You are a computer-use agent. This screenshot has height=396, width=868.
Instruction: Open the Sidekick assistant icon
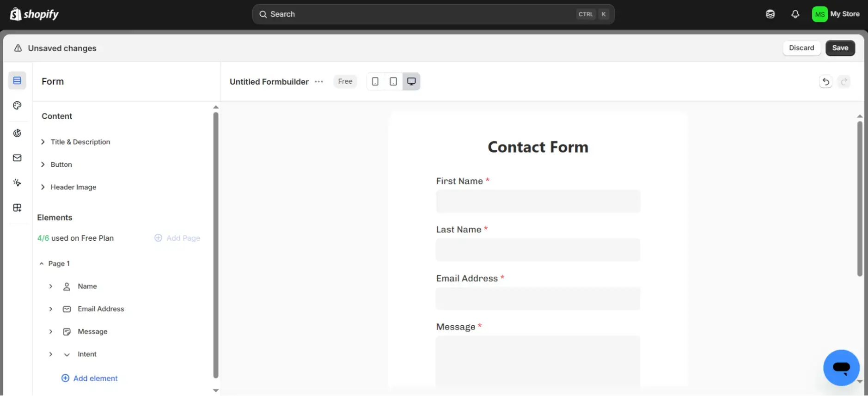[x=770, y=14]
